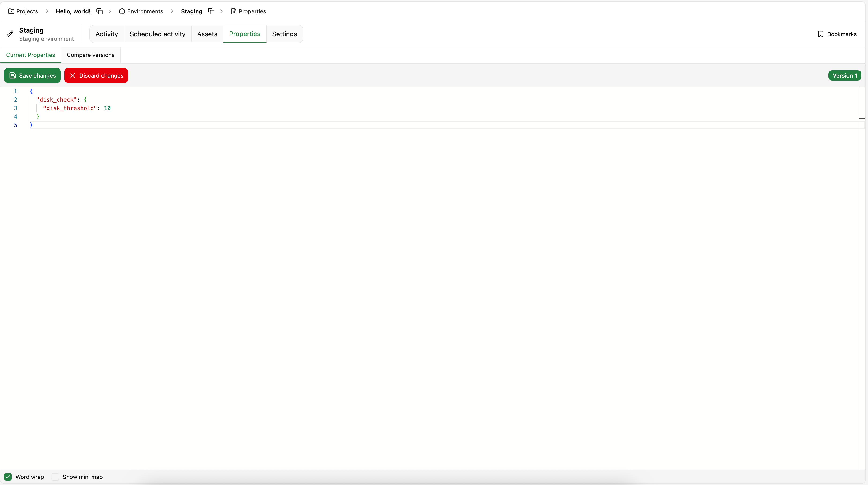Viewport: 868px width, 485px height.
Task: Click the Version 1 badge
Action: pos(844,75)
